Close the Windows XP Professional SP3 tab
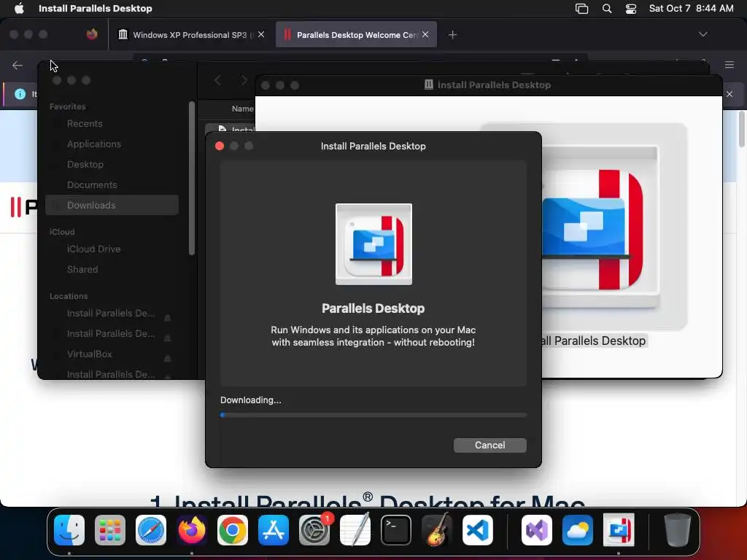Screen dimensions: 747x560 click(261, 34)
